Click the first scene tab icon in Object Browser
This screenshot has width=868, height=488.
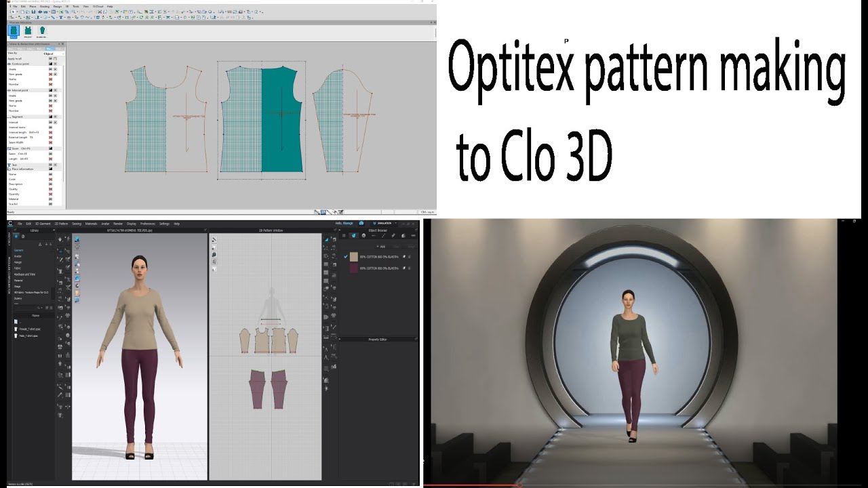click(344, 235)
